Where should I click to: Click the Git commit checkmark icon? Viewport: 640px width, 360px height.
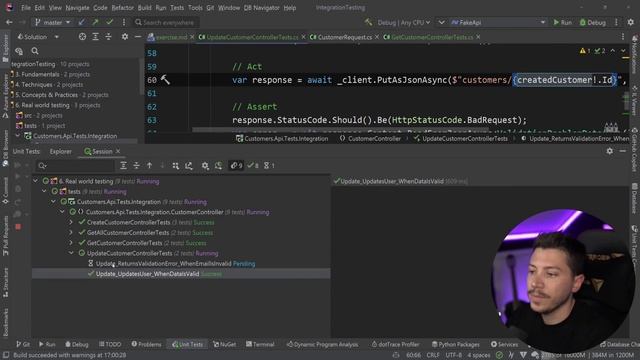pyautogui.click(x=109, y=22)
